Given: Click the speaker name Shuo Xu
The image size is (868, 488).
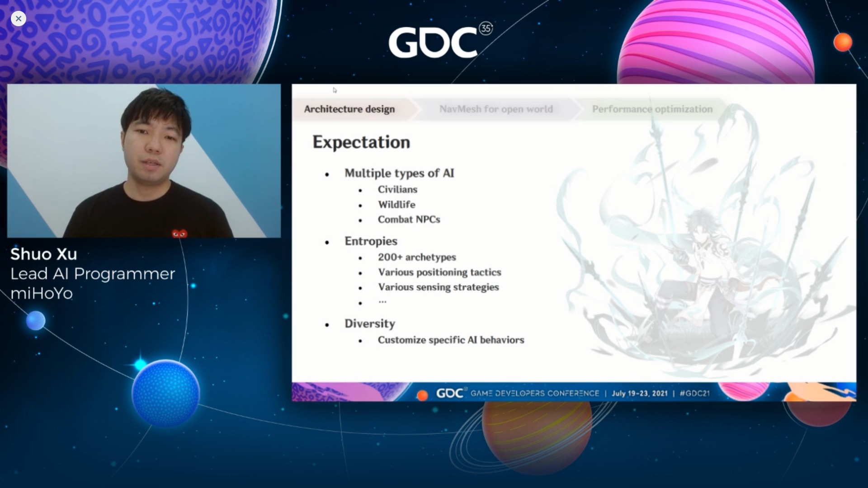Looking at the screenshot, I should tap(44, 254).
